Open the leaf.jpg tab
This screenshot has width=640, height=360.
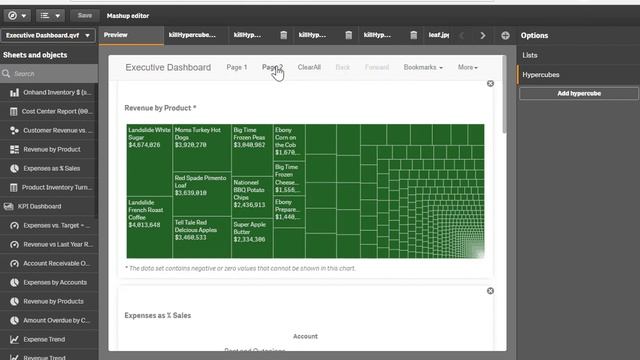(x=438, y=35)
